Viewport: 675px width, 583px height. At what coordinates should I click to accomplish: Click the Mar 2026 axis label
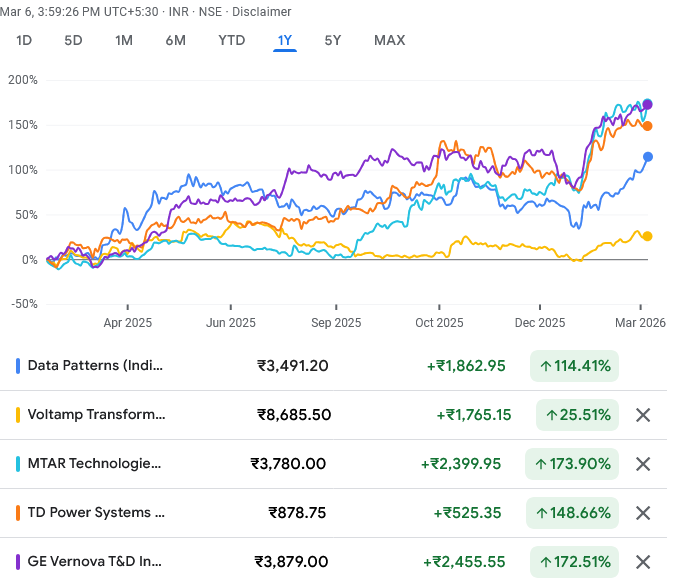click(x=640, y=323)
